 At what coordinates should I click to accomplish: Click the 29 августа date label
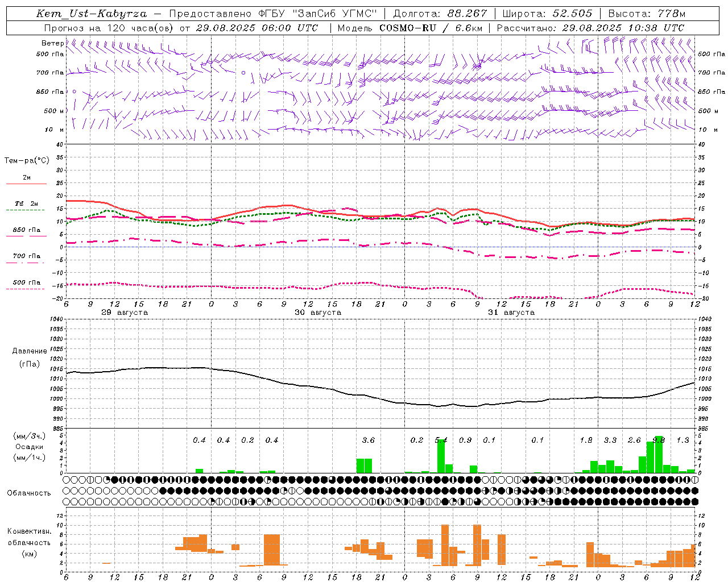[125, 313]
